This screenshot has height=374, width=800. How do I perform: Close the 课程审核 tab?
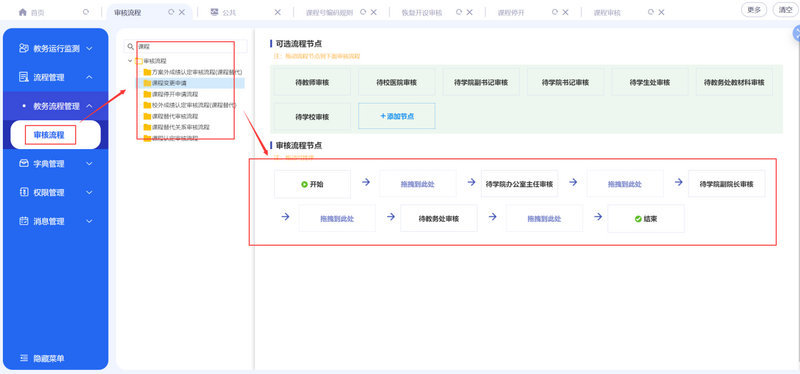pos(661,12)
